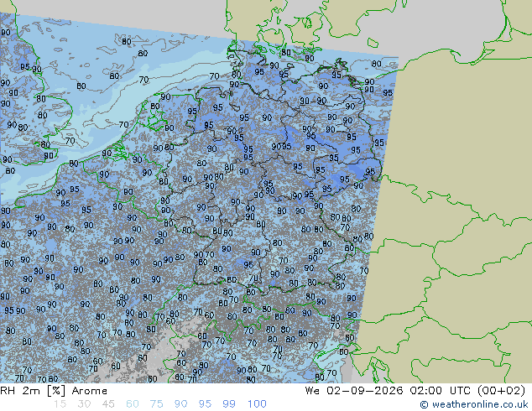This screenshot has width=532, height=411.
Task: Click the copyright symbol before weatheronline
Action: [x=424, y=404]
